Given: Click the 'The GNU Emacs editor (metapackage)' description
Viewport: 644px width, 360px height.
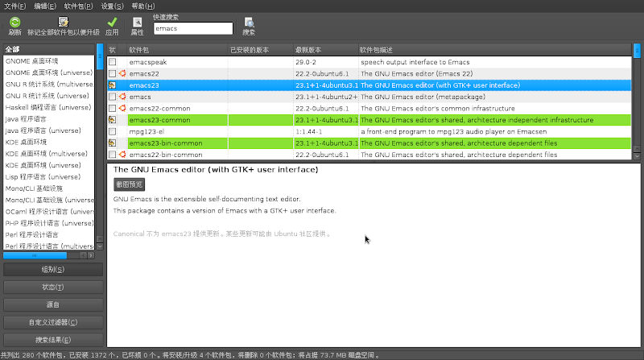Looking at the screenshot, I should (423, 97).
